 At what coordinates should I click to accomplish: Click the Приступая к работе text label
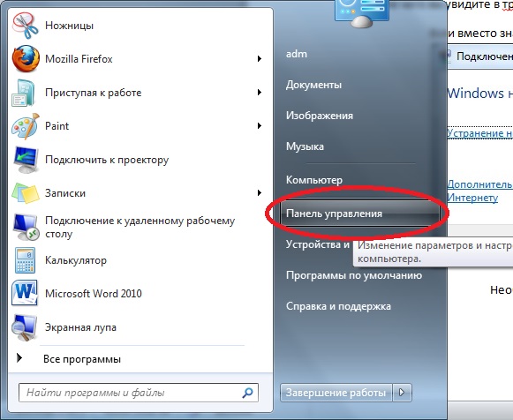(x=94, y=93)
